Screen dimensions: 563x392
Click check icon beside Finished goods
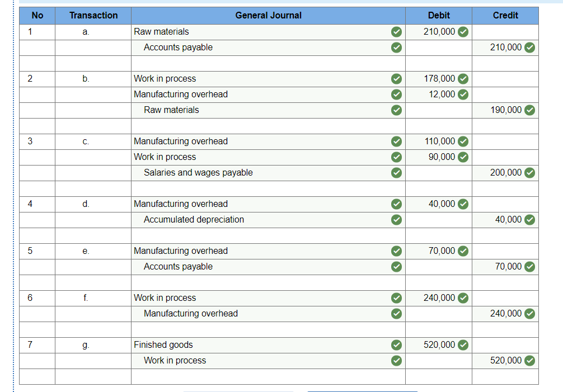(x=396, y=345)
